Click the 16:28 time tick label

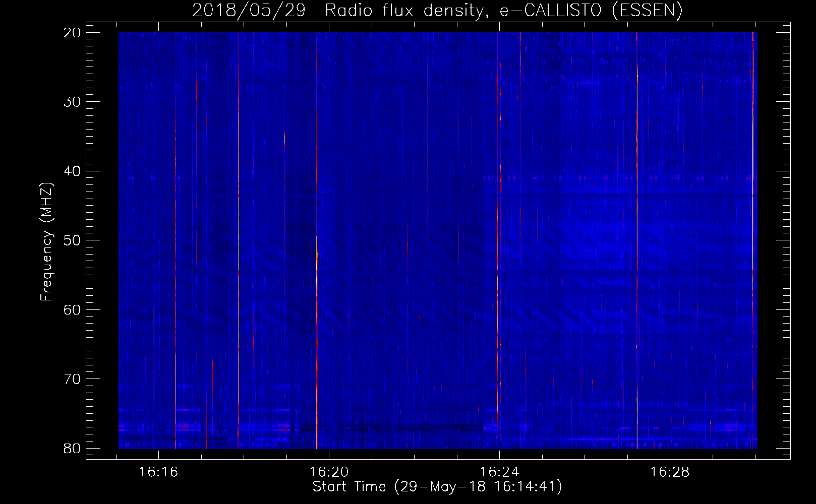click(x=670, y=472)
